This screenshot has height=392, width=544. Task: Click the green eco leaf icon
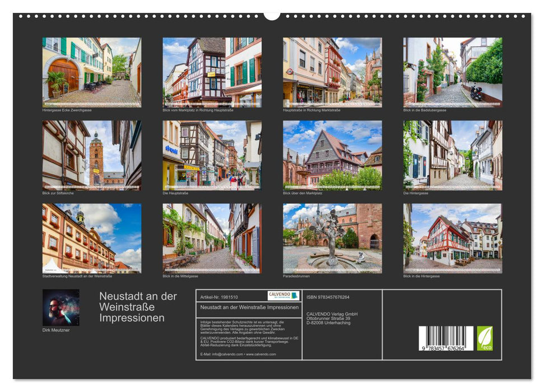tap(485, 338)
